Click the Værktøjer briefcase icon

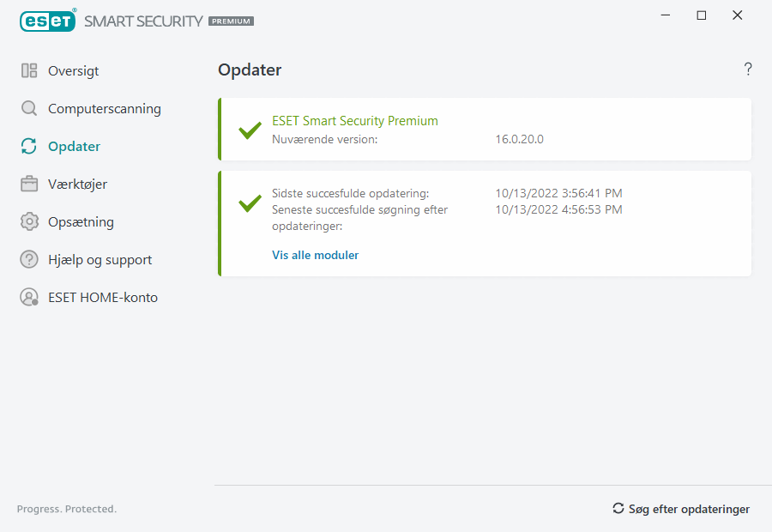pos(29,184)
